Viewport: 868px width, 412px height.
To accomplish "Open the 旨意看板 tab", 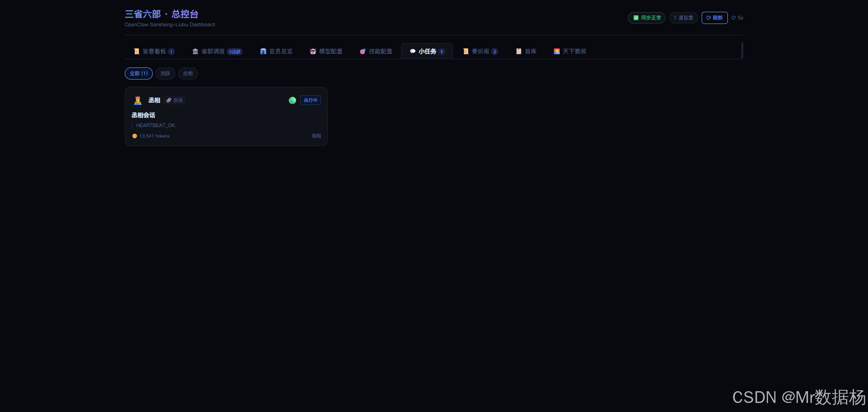I will pos(154,52).
